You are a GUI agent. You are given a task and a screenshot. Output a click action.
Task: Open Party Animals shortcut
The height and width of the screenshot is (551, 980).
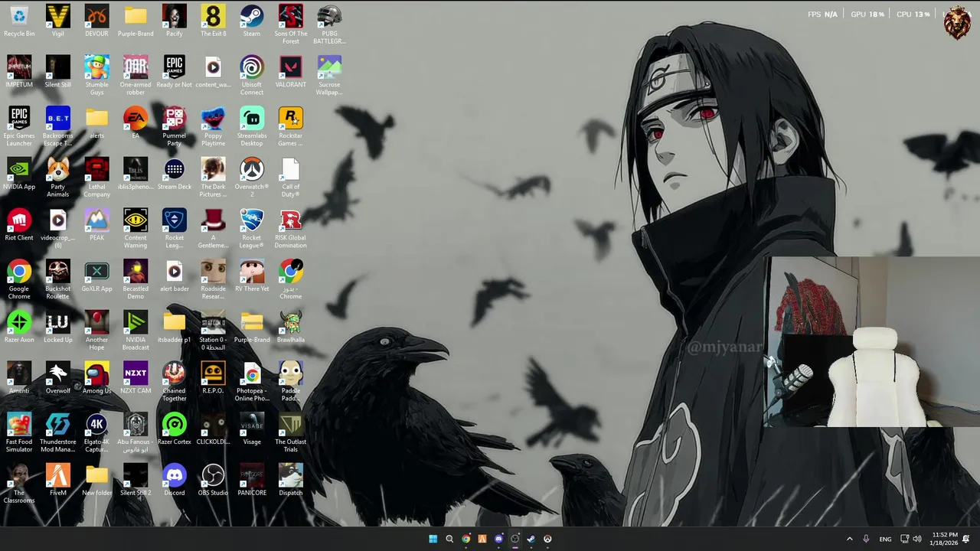pos(58,178)
